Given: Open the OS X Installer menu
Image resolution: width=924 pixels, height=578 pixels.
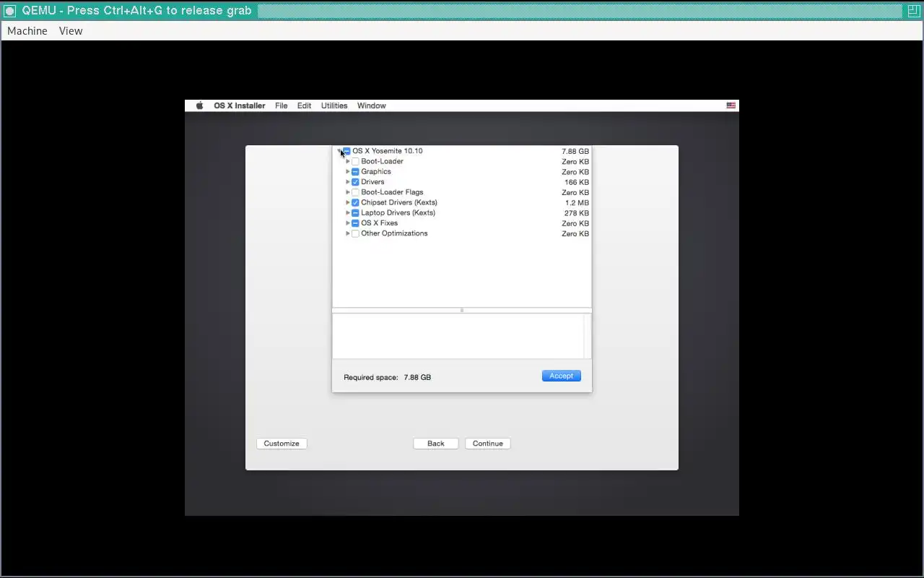Looking at the screenshot, I should [x=240, y=105].
